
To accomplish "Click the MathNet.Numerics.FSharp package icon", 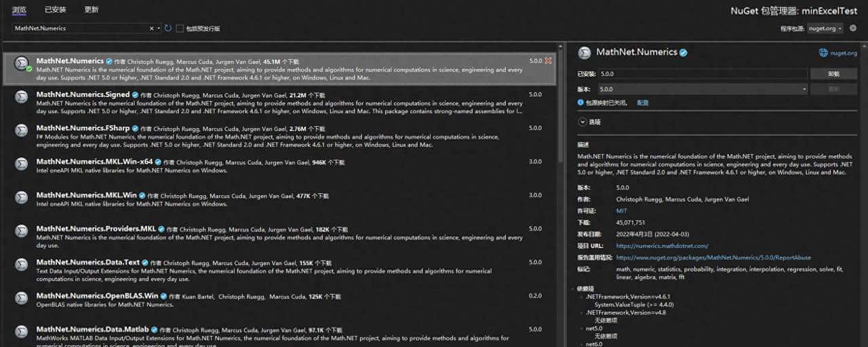I will pyautogui.click(x=22, y=130).
